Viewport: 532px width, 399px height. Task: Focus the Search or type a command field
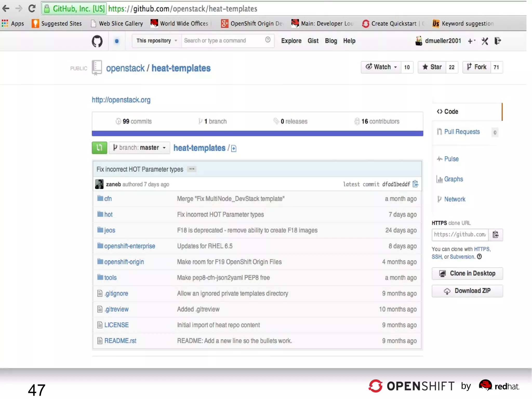[223, 41]
